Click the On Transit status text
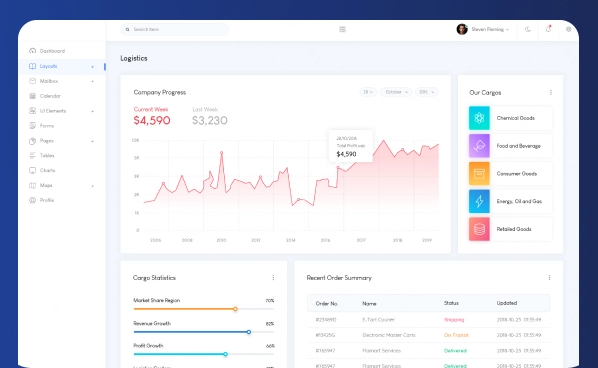The image size is (598, 368). click(x=456, y=335)
